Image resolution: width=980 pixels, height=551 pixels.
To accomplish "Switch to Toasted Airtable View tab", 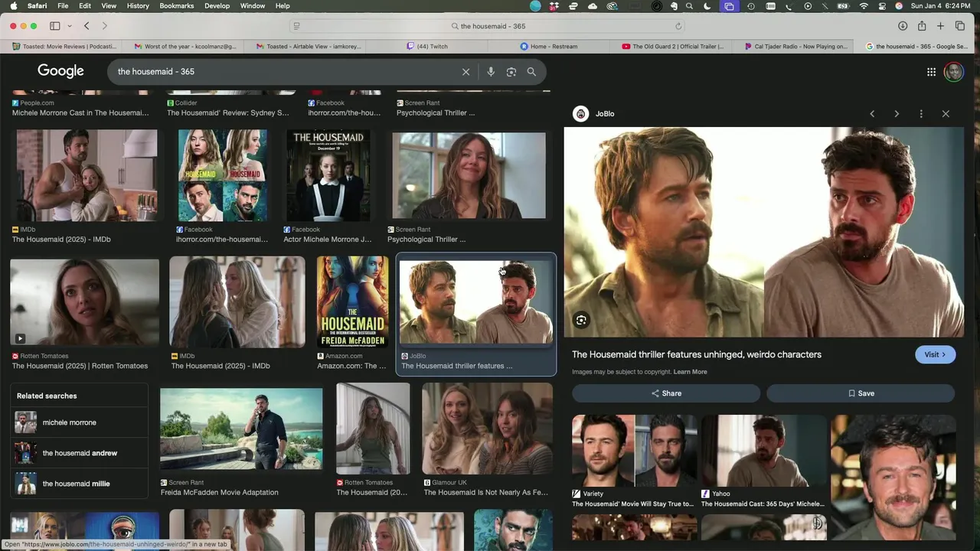I will (x=306, y=47).
